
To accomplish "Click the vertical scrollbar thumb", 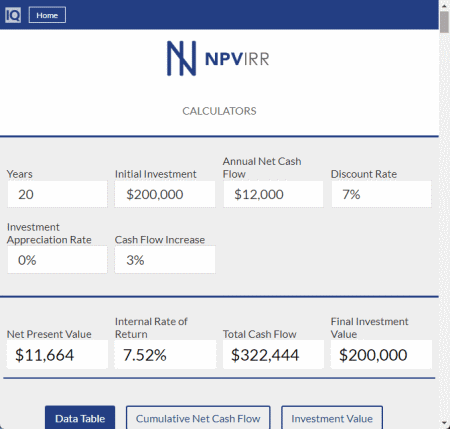I will [444, 22].
